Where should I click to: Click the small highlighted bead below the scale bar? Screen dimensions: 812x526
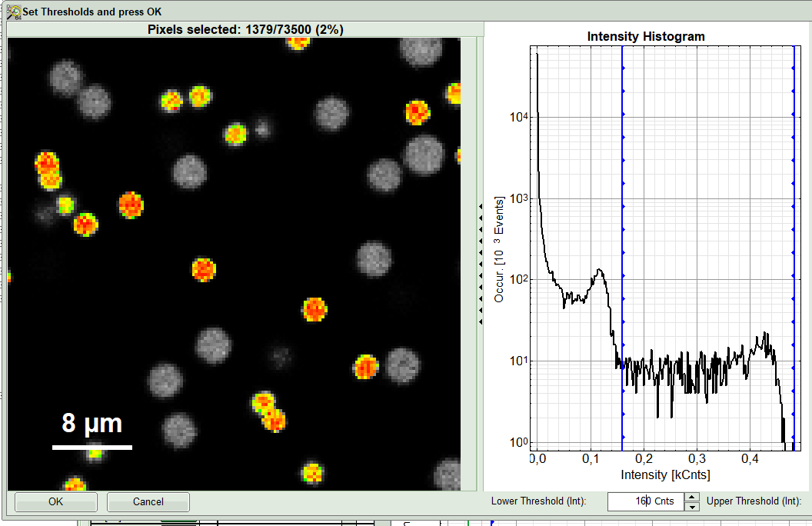click(x=94, y=454)
